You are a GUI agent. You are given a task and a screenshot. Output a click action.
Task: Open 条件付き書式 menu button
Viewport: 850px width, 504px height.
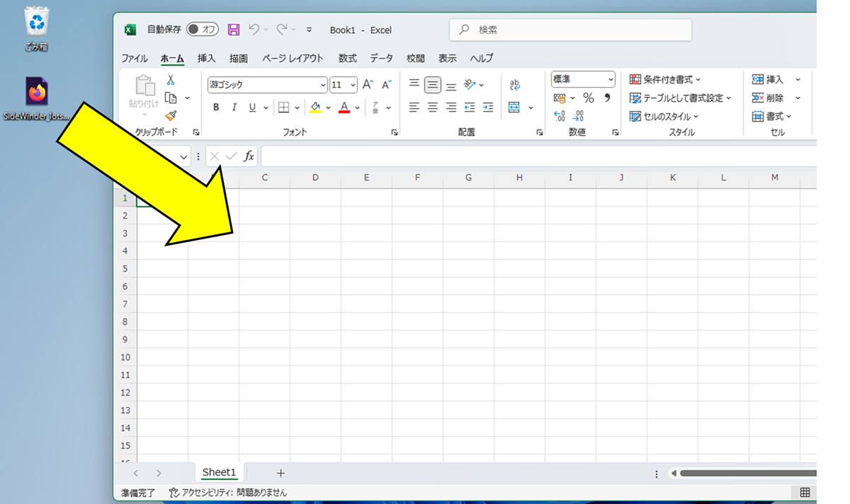pyautogui.click(x=665, y=80)
